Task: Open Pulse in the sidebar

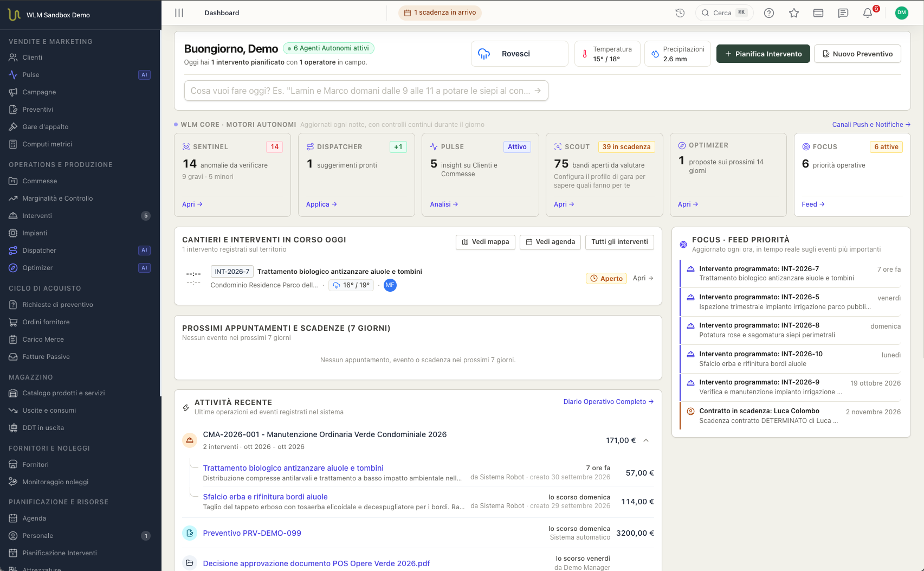Action: pos(80,75)
